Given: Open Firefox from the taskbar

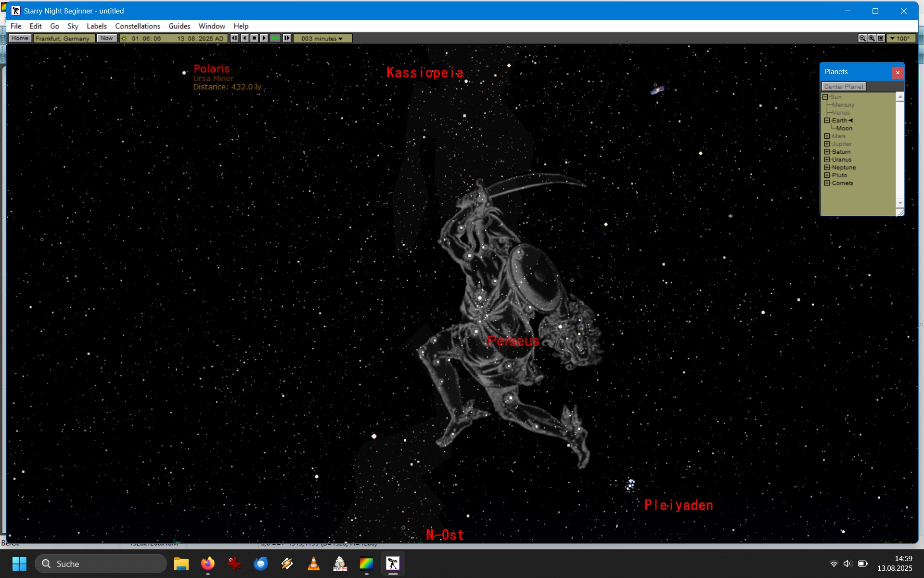Looking at the screenshot, I should [x=208, y=564].
